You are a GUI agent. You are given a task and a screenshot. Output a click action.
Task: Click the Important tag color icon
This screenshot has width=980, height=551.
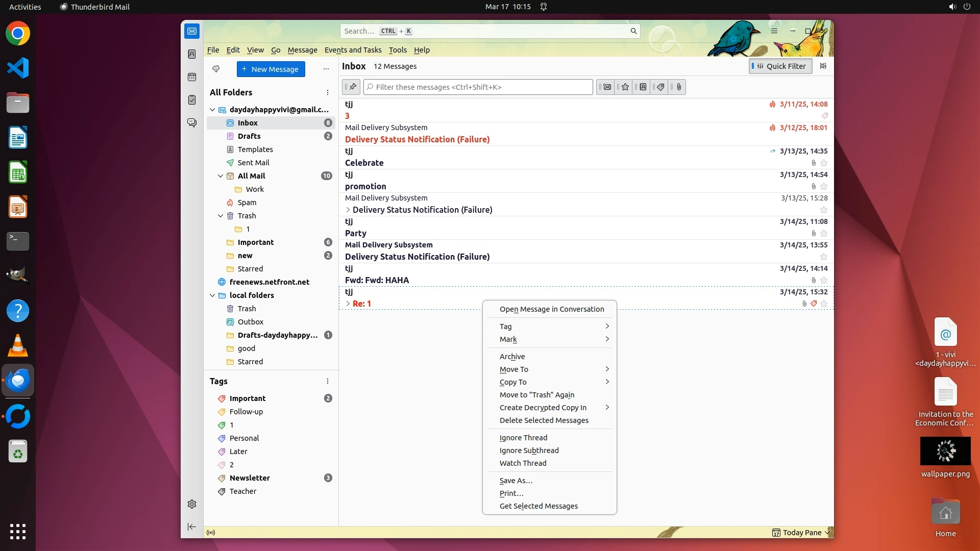[222, 398]
